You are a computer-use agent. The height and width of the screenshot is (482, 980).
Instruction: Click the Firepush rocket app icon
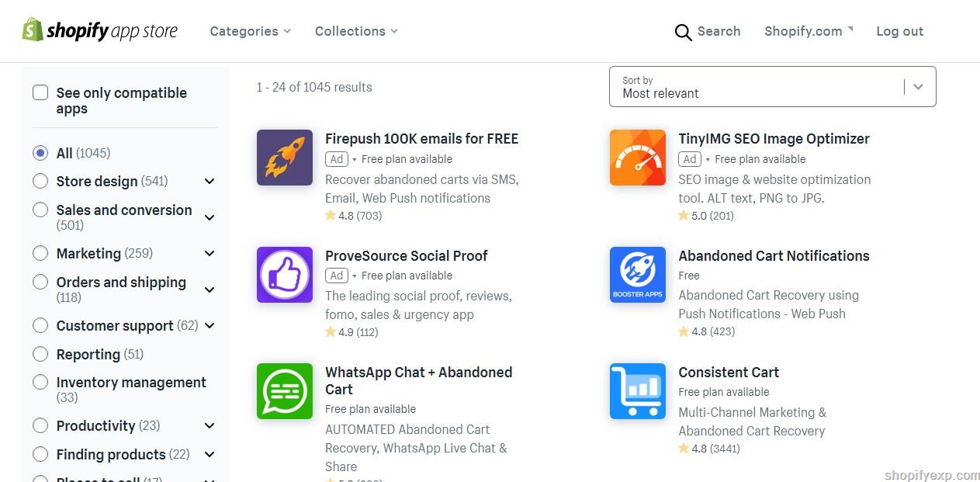[285, 158]
